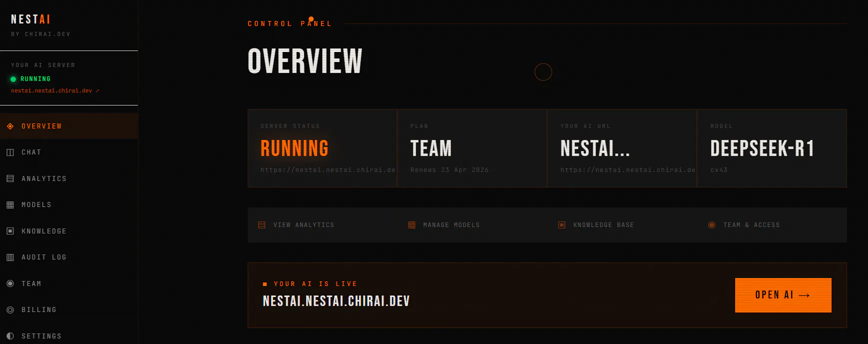Click the Billing ring icon in sidebar

point(10,310)
